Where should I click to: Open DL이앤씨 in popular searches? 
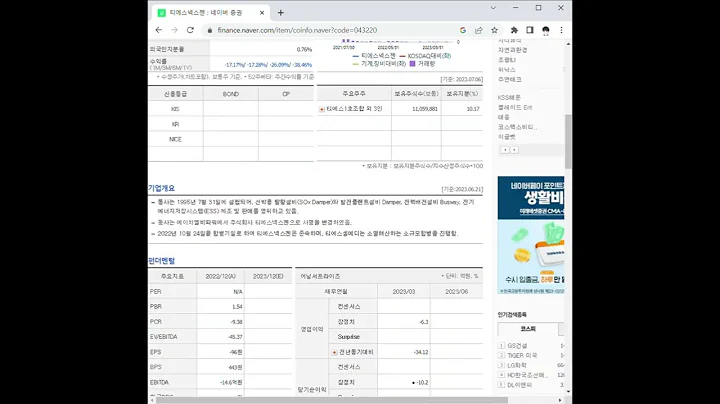(519, 385)
